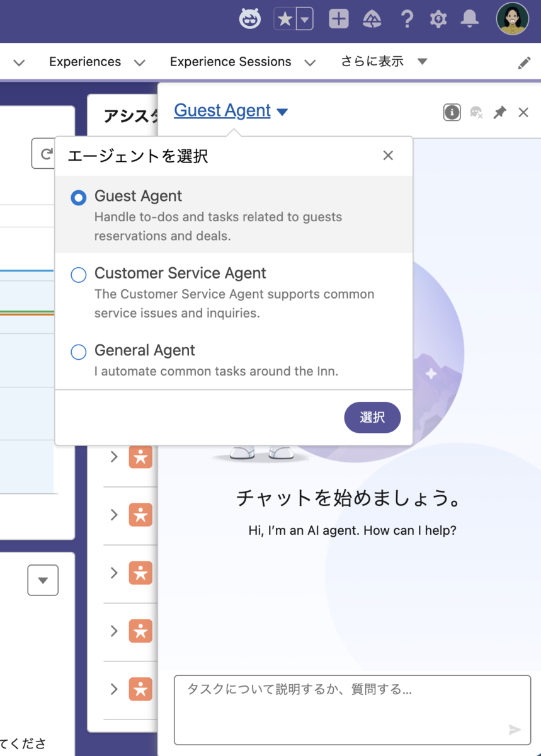Click the refresh button on the chart card

[x=43, y=154]
